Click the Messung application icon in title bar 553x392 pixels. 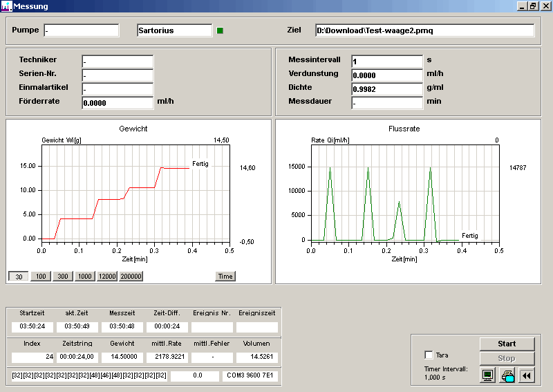coord(6,6)
